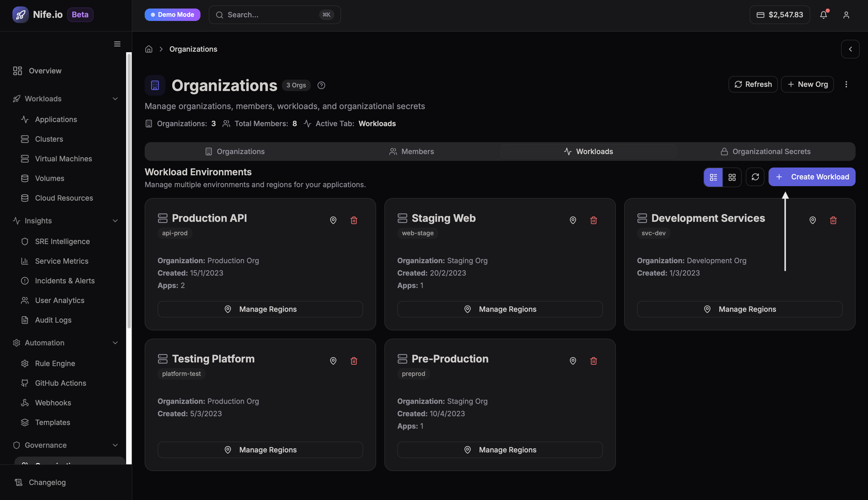This screenshot has width=868, height=500.
Task: Switch to list view layout
Action: coord(713,177)
